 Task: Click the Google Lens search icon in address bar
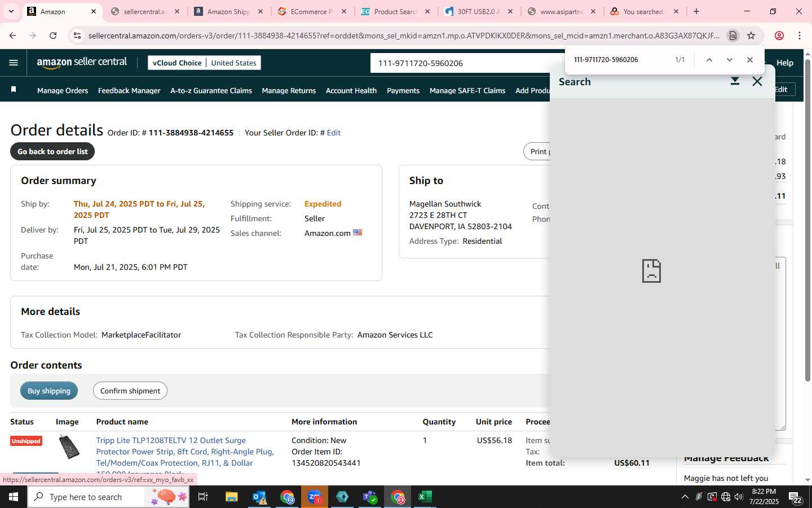[x=732, y=36]
